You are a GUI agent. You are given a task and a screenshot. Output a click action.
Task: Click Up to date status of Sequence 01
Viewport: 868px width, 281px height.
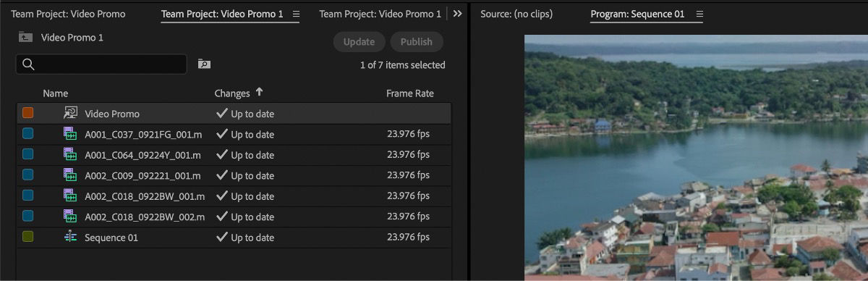coord(245,238)
